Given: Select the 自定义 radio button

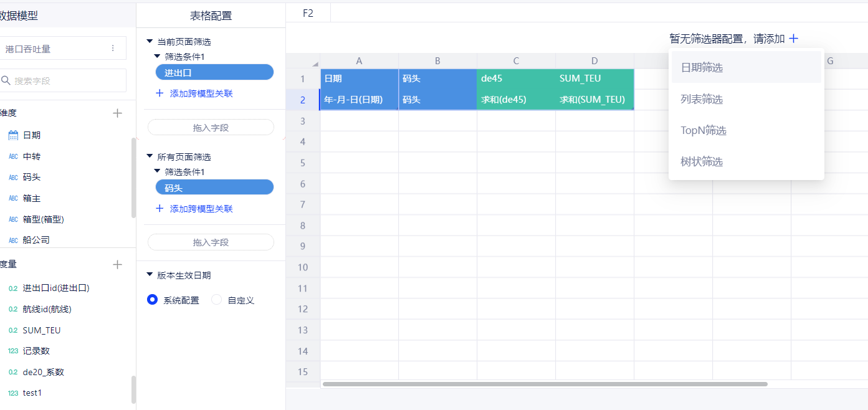Looking at the screenshot, I should [x=217, y=300].
